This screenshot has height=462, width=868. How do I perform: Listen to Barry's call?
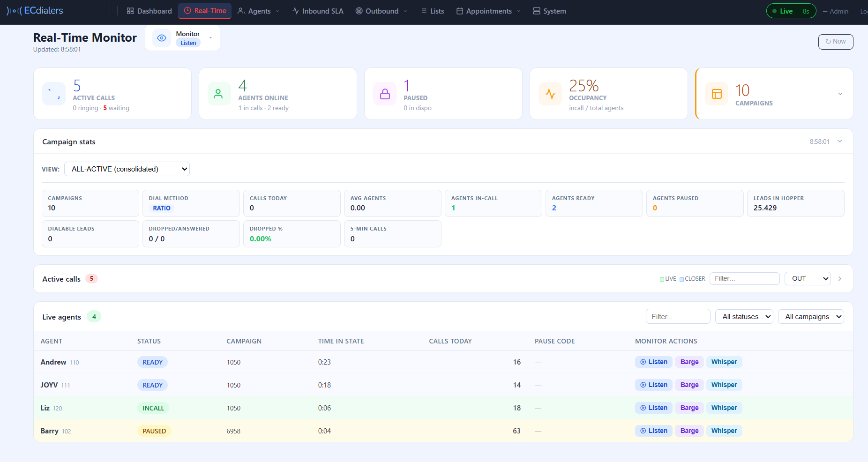(654, 431)
